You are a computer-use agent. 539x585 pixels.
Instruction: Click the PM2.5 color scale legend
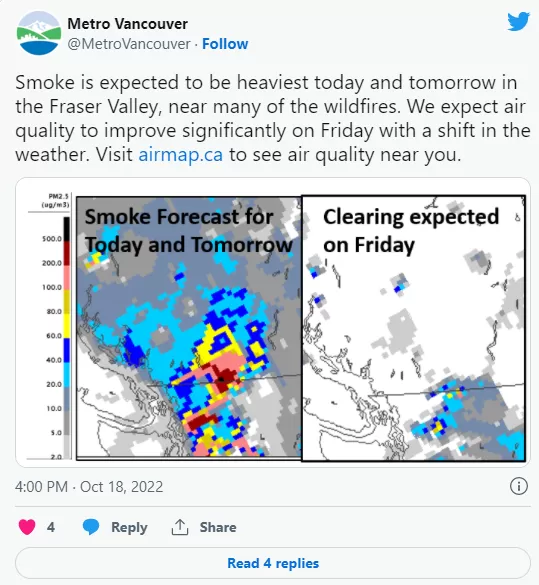[51, 326]
